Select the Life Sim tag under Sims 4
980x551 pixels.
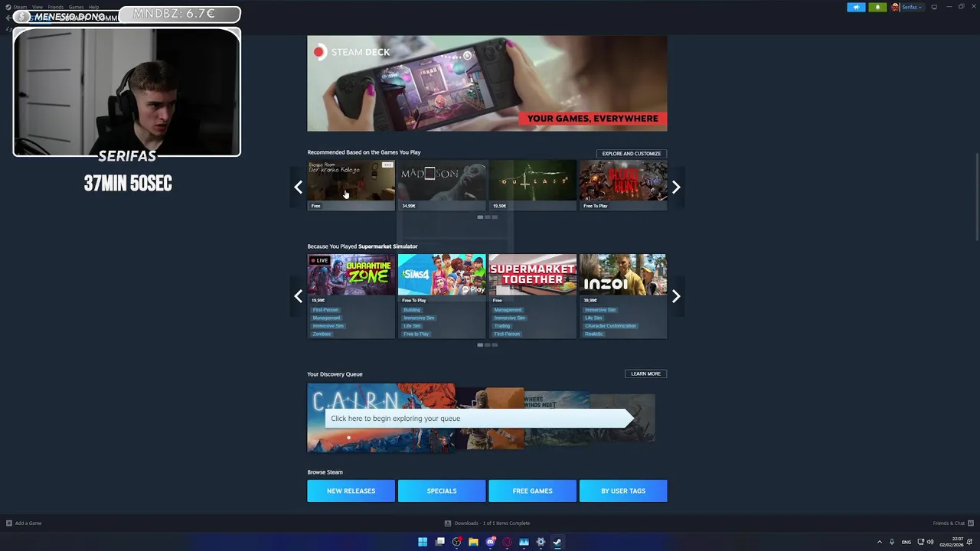pos(412,326)
